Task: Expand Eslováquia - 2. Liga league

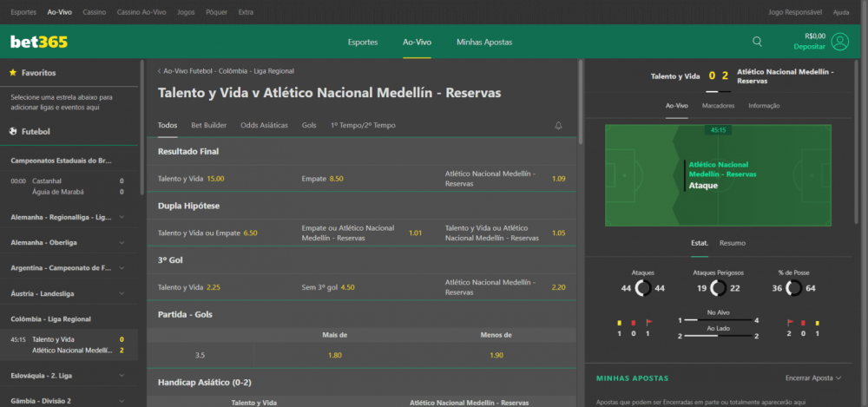Action: tap(69, 376)
